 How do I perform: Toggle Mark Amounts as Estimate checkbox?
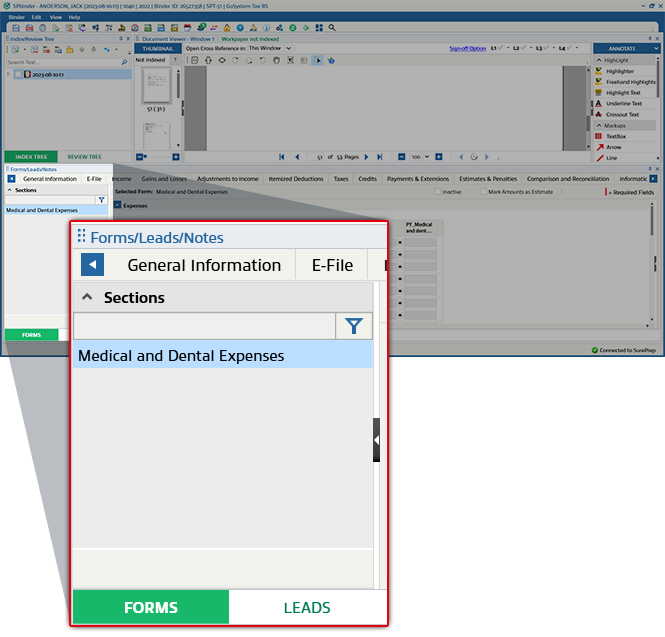click(483, 192)
